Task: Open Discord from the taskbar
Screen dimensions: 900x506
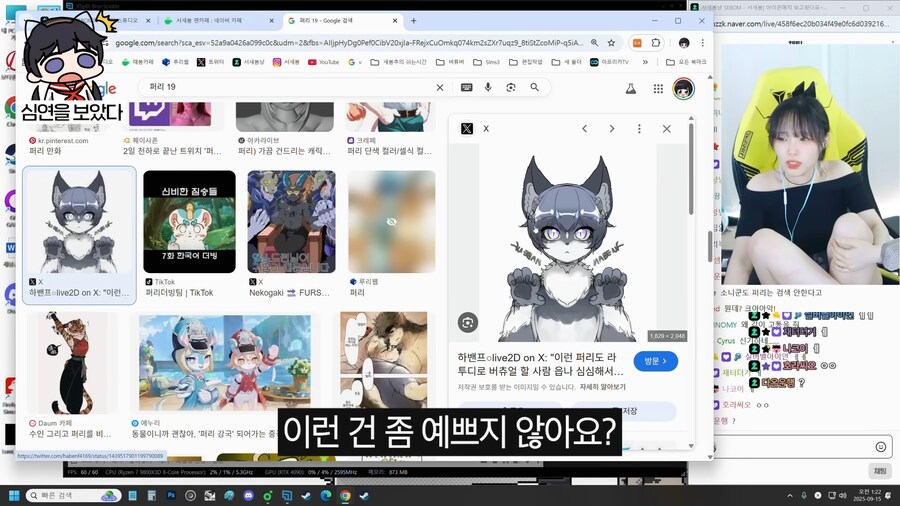Action: point(248,496)
